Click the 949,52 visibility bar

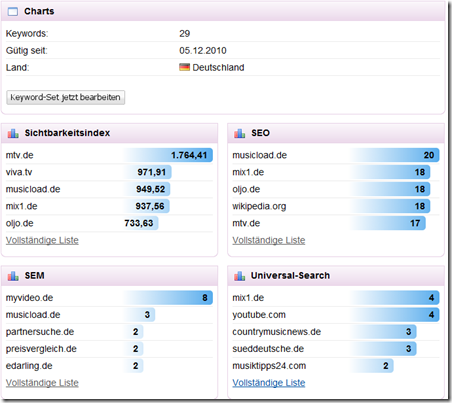coord(147,189)
